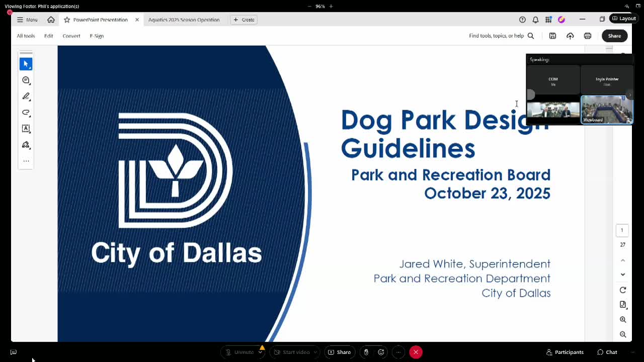Save the file with disk icon

pos(552,36)
